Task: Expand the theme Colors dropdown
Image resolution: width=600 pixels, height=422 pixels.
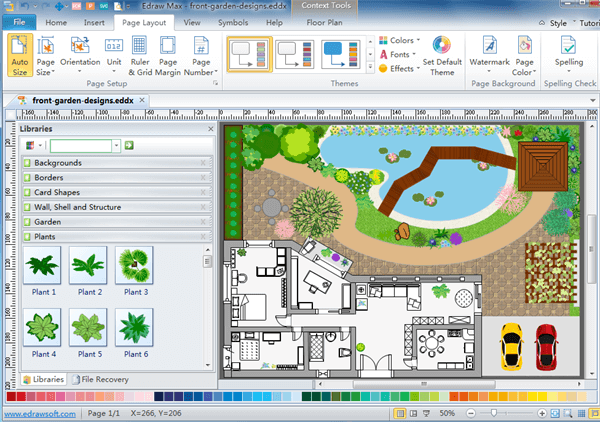Action: (399, 41)
